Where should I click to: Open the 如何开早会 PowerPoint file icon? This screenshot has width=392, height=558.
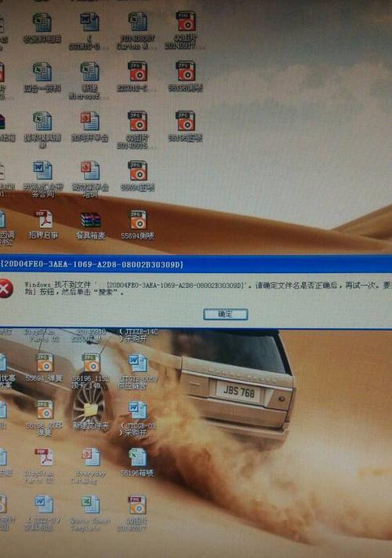click(89, 126)
